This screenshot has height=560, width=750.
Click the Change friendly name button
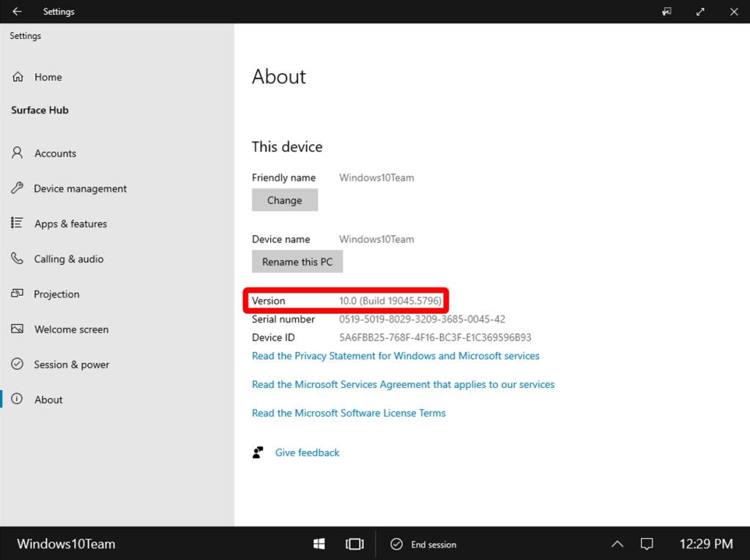285,200
